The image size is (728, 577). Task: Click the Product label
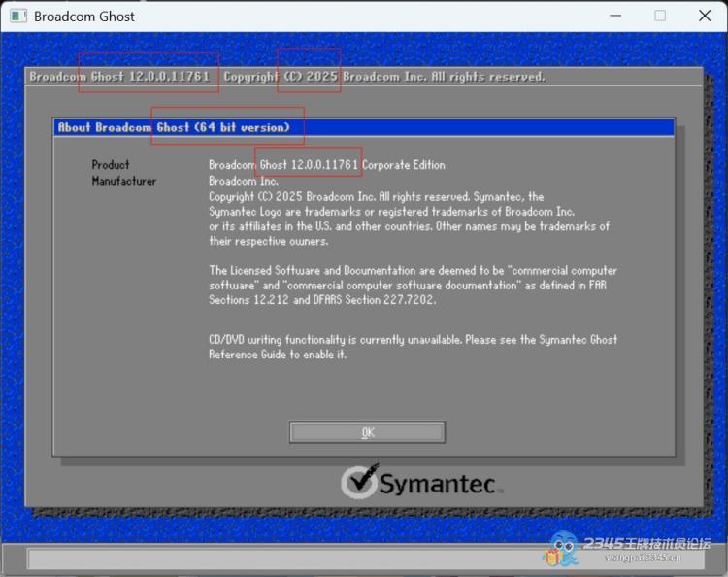111,165
